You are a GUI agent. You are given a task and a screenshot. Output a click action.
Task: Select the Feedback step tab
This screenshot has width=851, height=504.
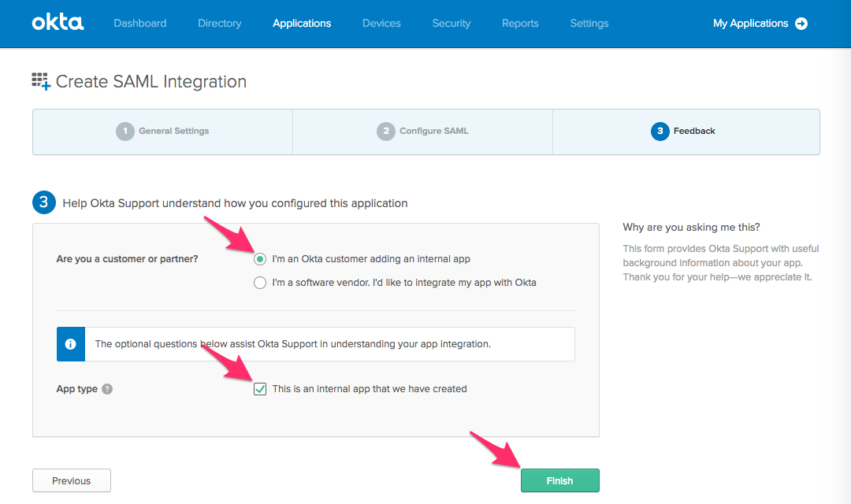(x=686, y=132)
